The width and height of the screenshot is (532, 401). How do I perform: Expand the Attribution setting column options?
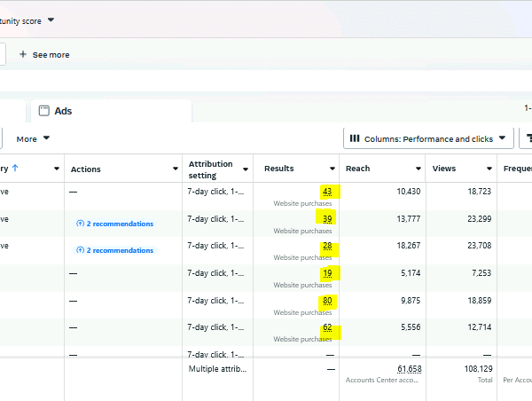click(245, 169)
